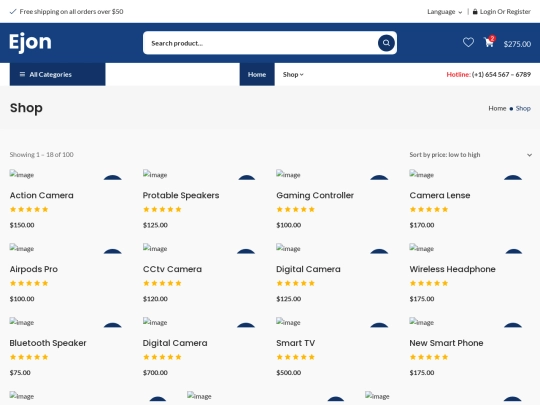Click the $700.00 price text
540x405 pixels.
click(x=155, y=373)
